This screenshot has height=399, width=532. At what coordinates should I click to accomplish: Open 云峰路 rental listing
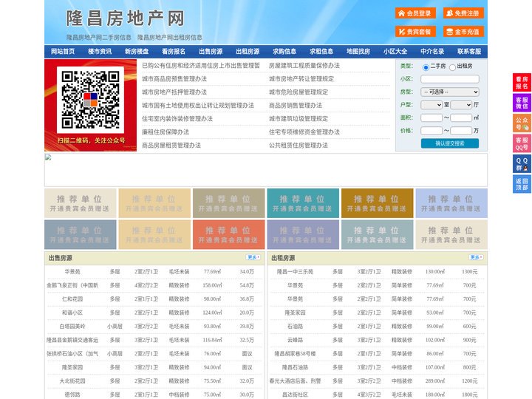[295, 340]
